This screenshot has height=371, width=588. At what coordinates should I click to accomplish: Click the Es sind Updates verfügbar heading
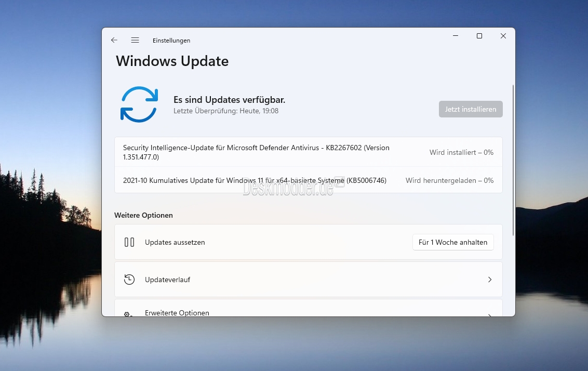tap(229, 100)
